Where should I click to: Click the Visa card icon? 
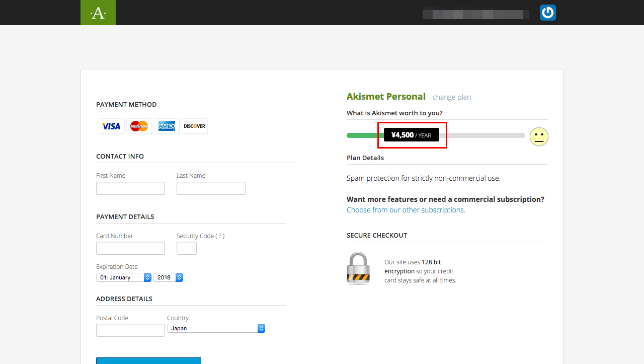pos(111,126)
